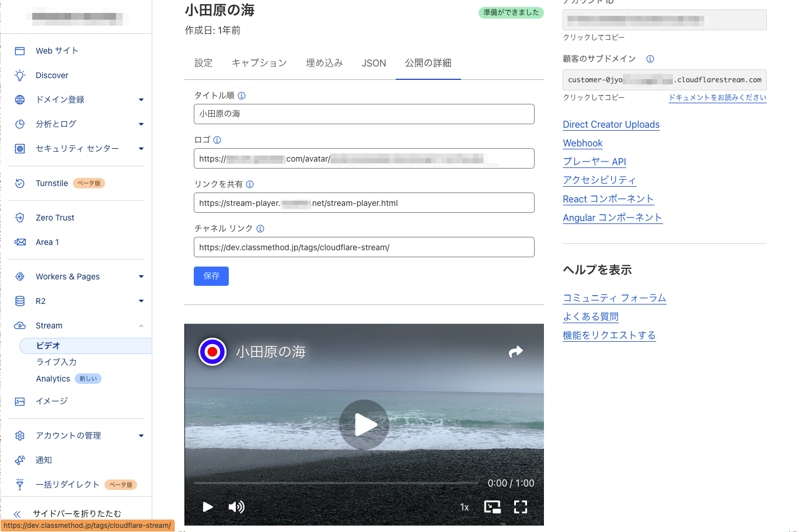Click the info icon next to ロゴ
Screen dimensions: 799x532
tap(217, 139)
